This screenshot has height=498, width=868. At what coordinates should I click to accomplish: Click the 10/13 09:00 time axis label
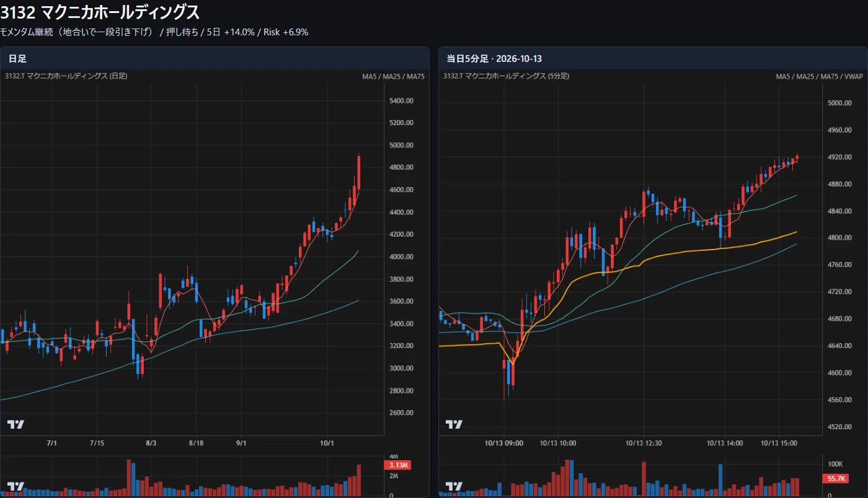[x=505, y=443]
